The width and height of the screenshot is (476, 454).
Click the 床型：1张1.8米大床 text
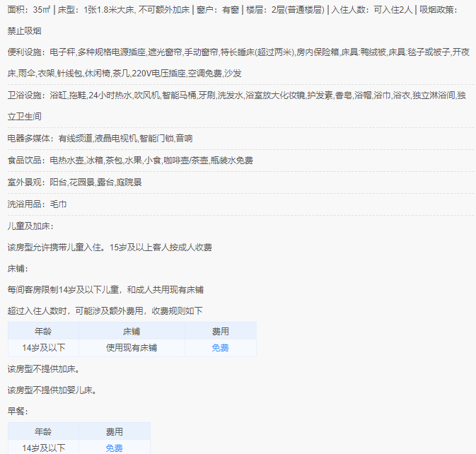point(96,10)
